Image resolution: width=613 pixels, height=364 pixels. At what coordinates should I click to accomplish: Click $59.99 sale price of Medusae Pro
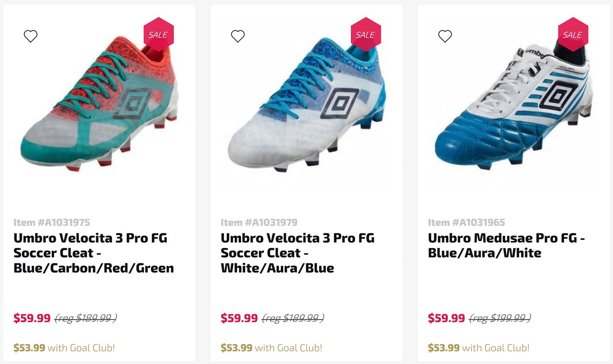[446, 318]
